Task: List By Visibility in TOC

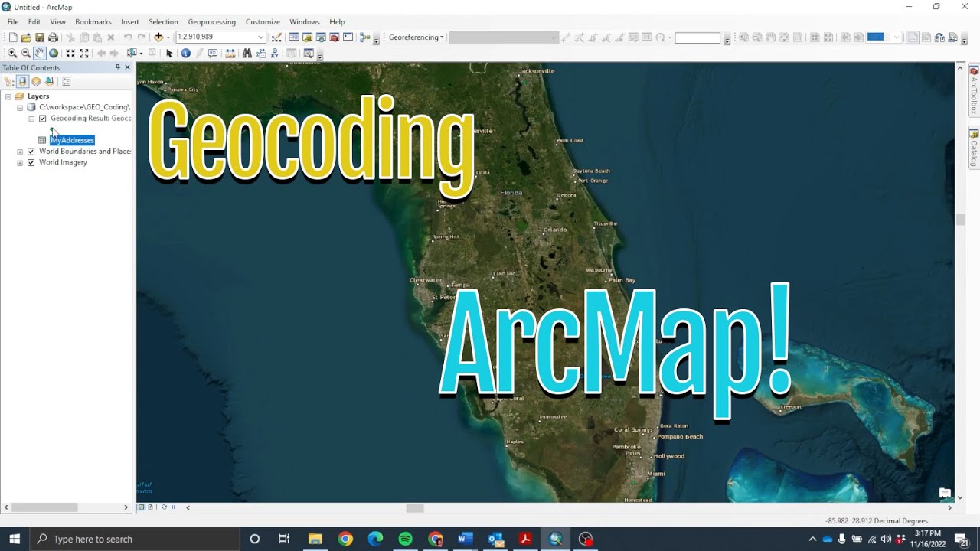Action: tap(36, 81)
